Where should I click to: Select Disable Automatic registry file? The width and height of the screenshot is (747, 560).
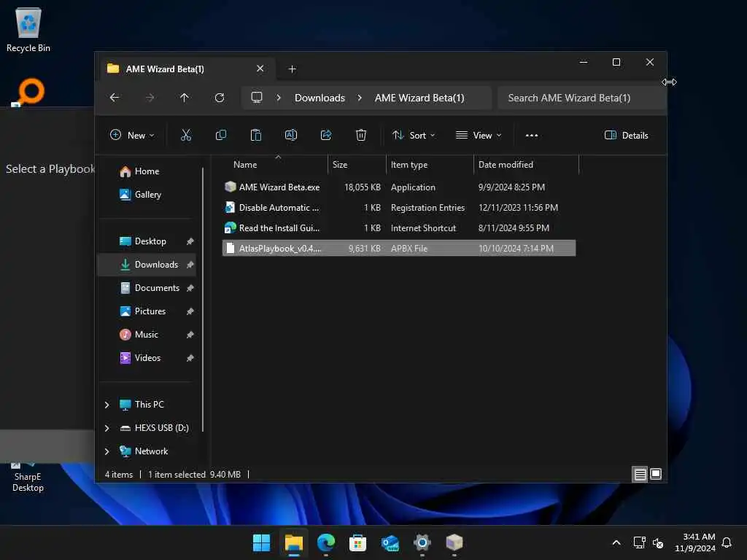[x=399, y=208]
